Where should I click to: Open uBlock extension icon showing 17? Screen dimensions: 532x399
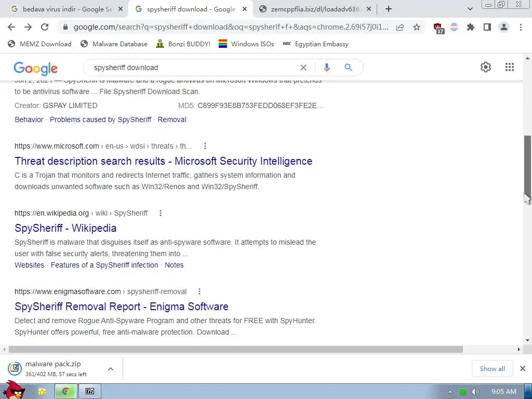(x=438, y=28)
